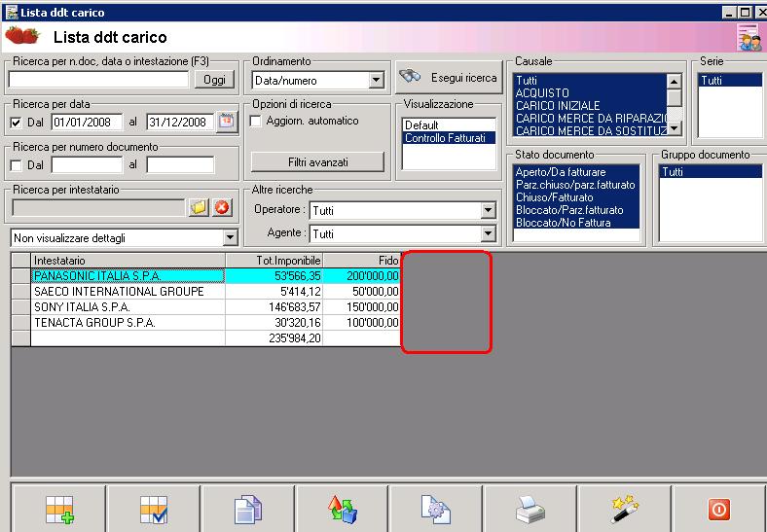The height and width of the screenshot is (532, 767).
Task: Select Tutti in Gruppo documento list
Action: (711, 172)
